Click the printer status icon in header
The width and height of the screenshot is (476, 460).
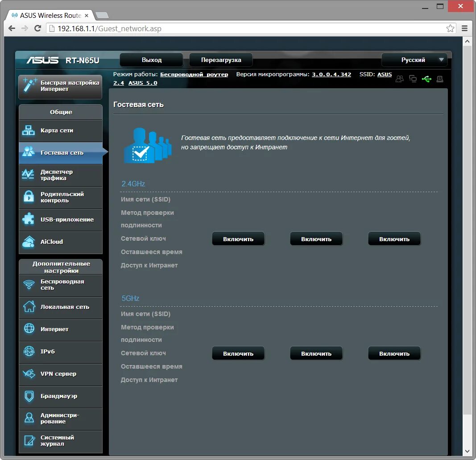[x=440, y=79]
